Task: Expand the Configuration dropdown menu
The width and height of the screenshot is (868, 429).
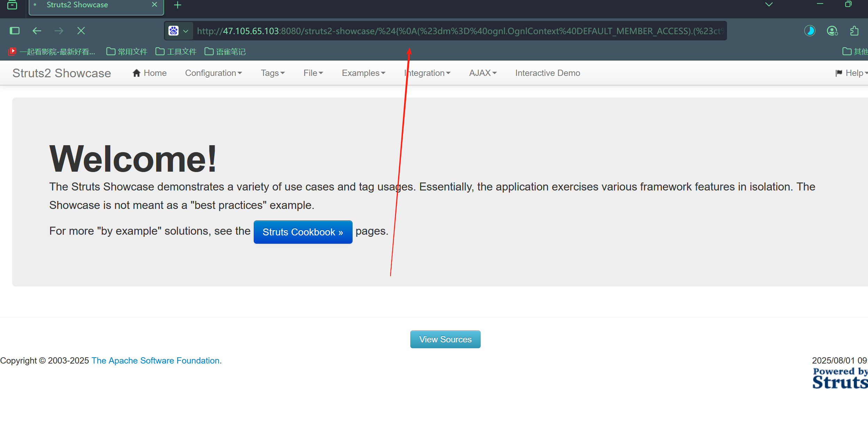Action: click(x=213, y=73)
